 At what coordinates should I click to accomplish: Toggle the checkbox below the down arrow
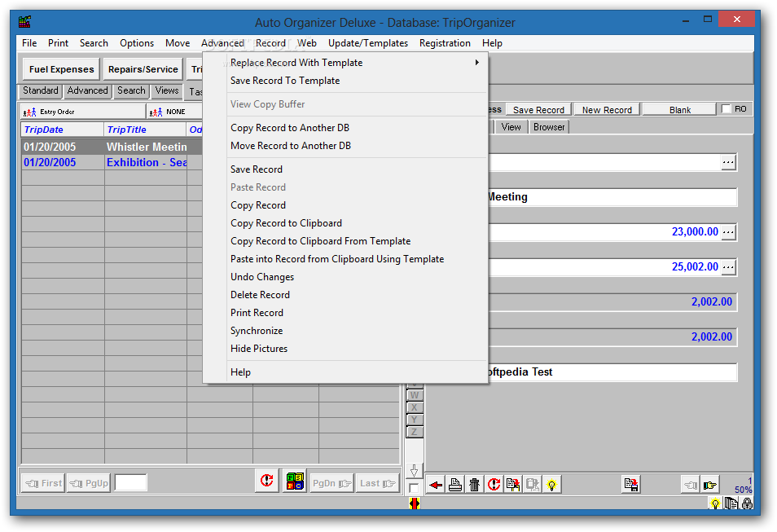click(x=414, y=488)
